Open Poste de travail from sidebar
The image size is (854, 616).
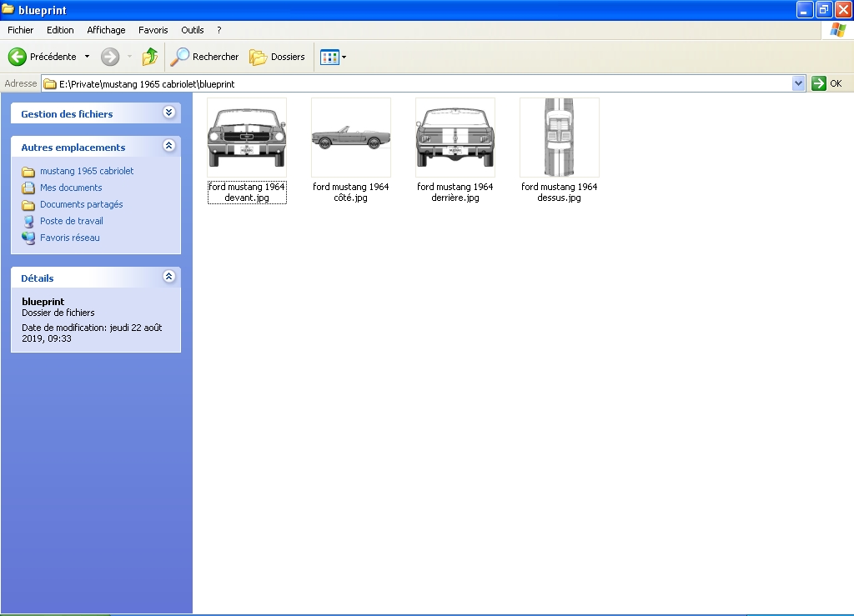tap(71, 221)
